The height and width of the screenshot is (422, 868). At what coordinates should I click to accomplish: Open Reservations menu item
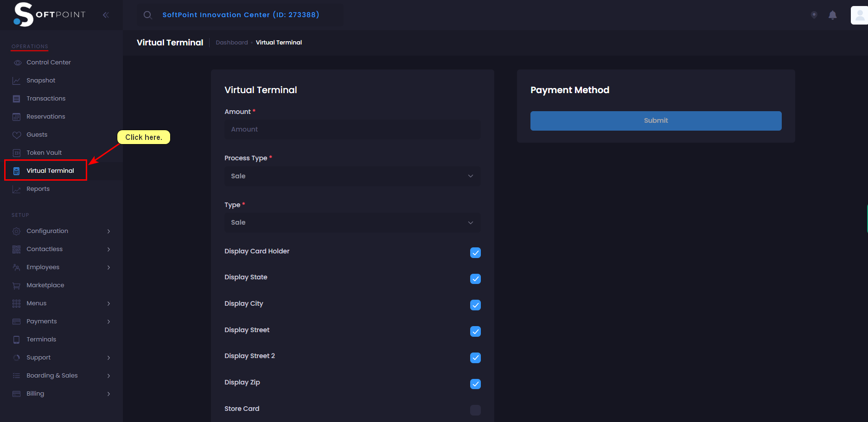pyautogui.click(x=46, y=117)
